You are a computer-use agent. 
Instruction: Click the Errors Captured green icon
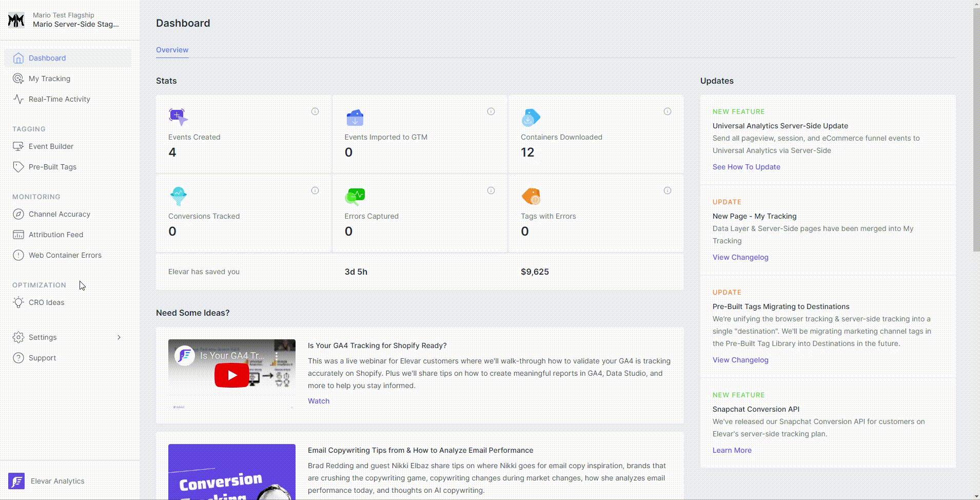click(x=355, y=197)
